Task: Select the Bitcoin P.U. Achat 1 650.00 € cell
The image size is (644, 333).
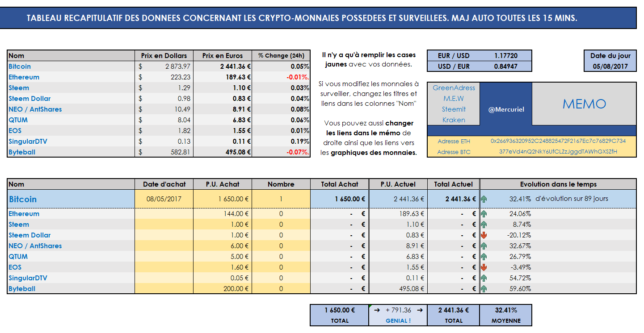Action: (223, 199)
